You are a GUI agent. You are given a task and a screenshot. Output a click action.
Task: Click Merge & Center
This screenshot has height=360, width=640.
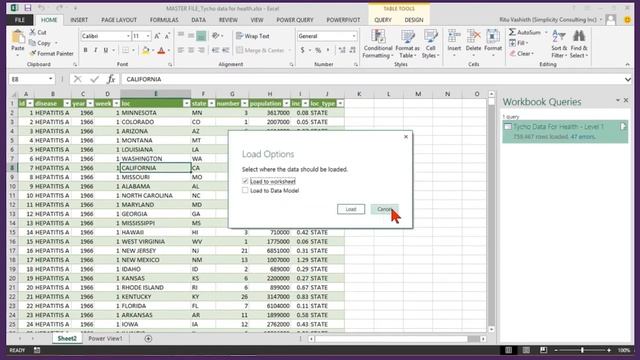point(260,50)
